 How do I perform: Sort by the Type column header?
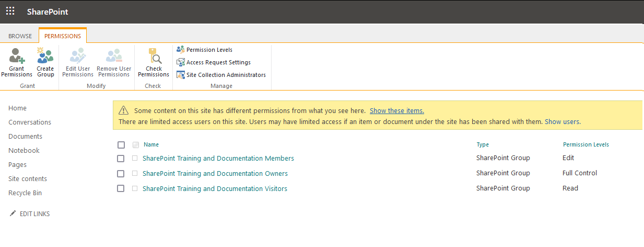(483, 144)
